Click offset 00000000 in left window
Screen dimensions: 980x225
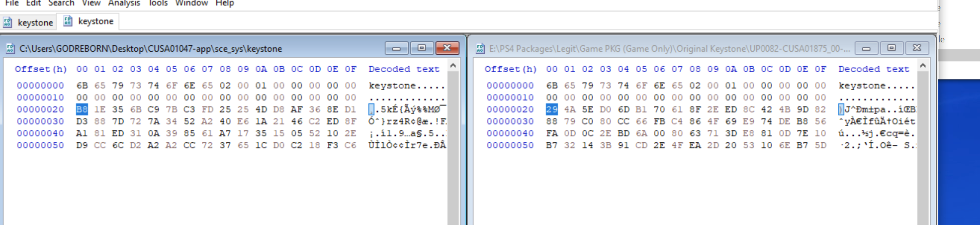(x=40, y=86)
